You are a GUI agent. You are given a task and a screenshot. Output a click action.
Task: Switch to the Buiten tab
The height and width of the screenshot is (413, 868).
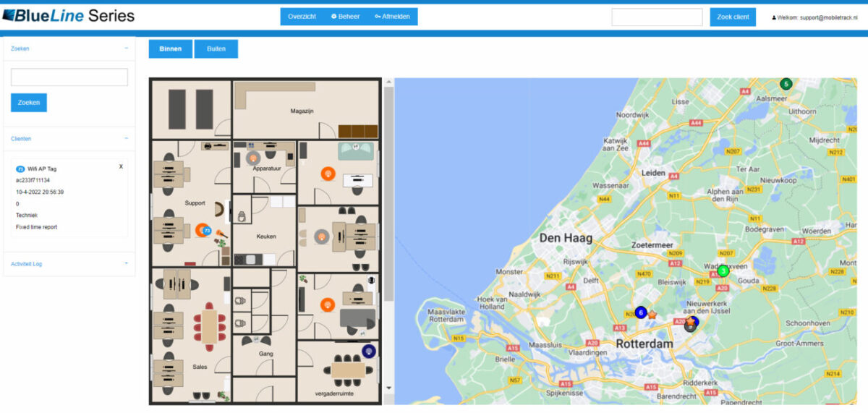[x=216, y=49]
